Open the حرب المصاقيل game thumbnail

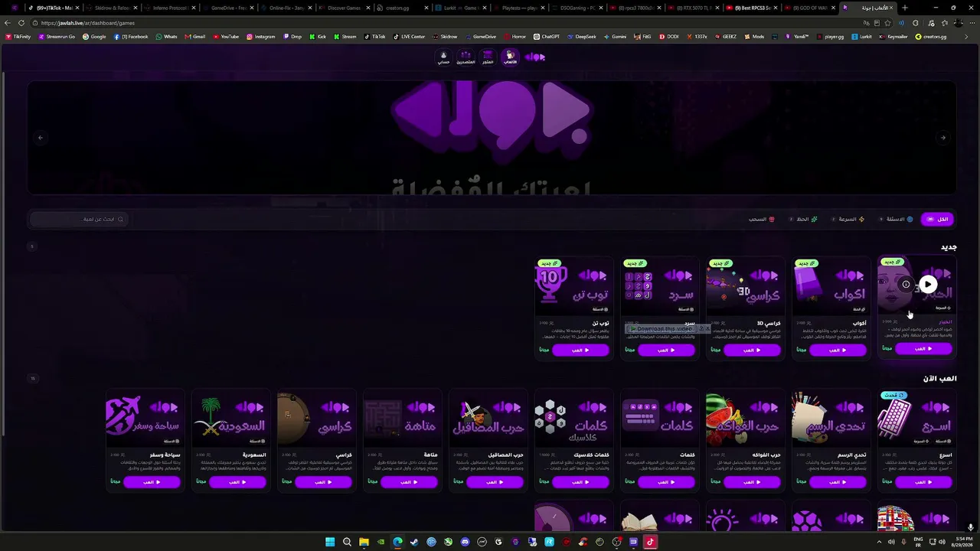[488, 418]
